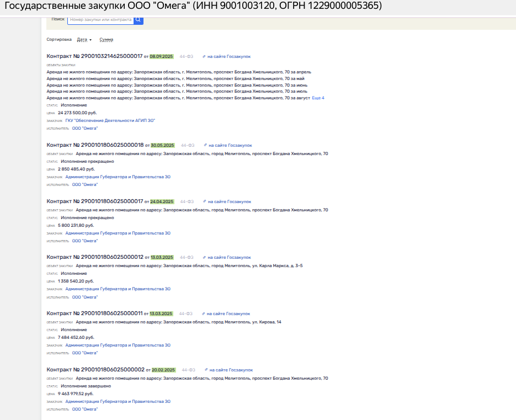Open customer link under contract dated 30.05.2025
Viewport: 516px width, 420px height.
pos(118,177)
